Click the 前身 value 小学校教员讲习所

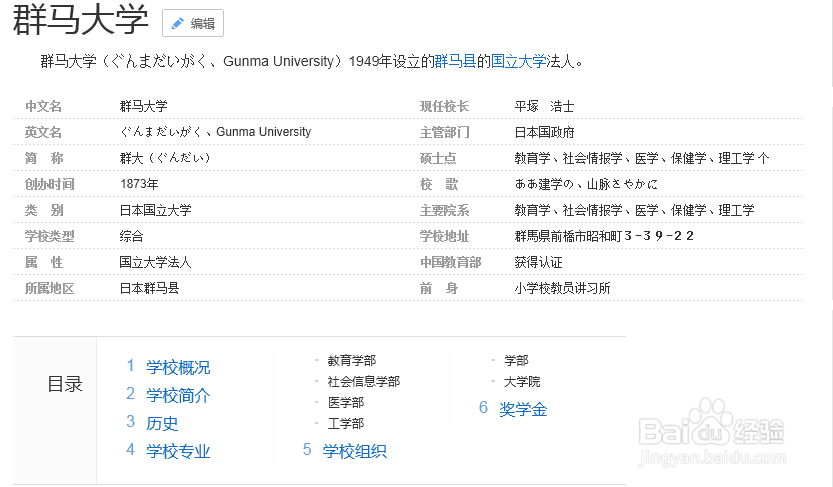pos(562,288)
